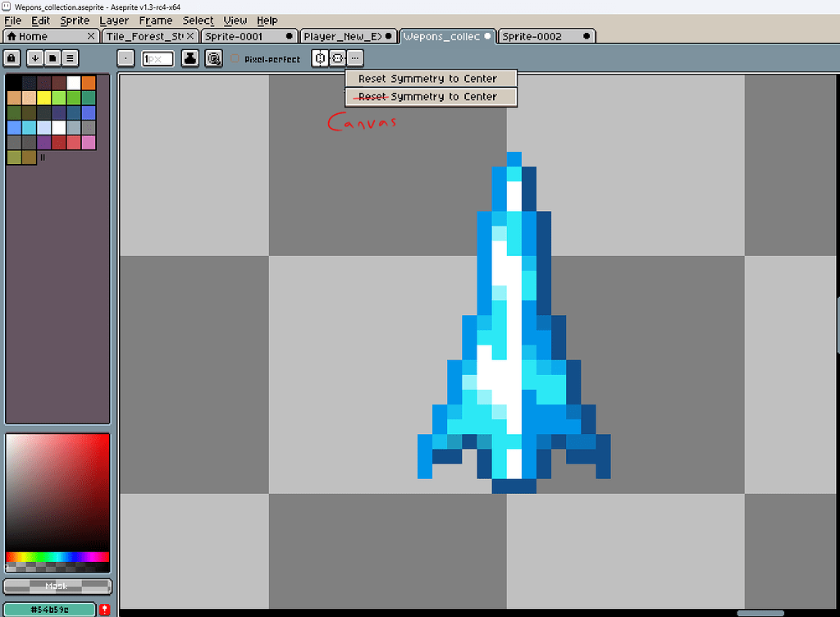Click the brush tip dot icon
Viewport: 840px width, 617px height.
(125, 58)
